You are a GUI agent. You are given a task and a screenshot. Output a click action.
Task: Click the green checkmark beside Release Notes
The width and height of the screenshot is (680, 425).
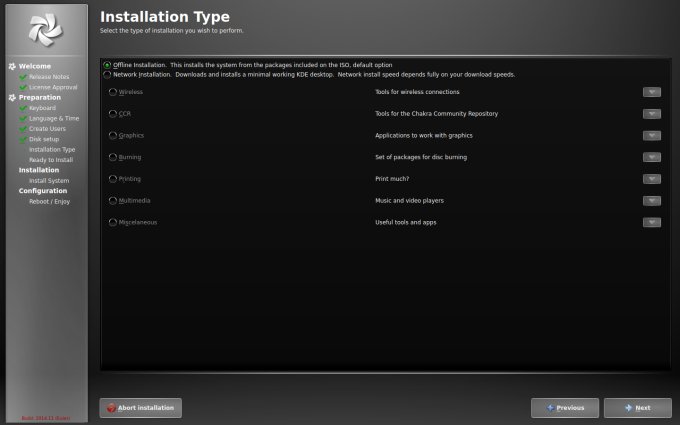coord(23,77)
